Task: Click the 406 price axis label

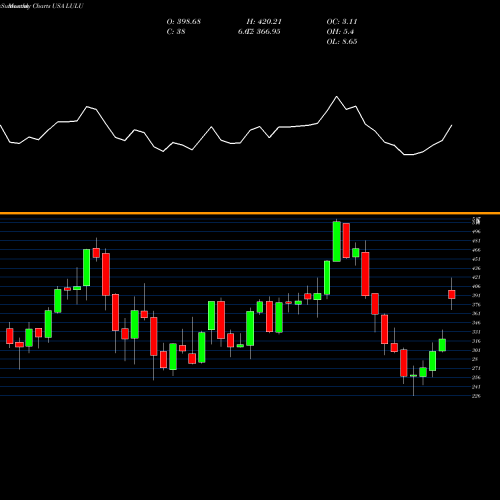Action: point(477,286)
